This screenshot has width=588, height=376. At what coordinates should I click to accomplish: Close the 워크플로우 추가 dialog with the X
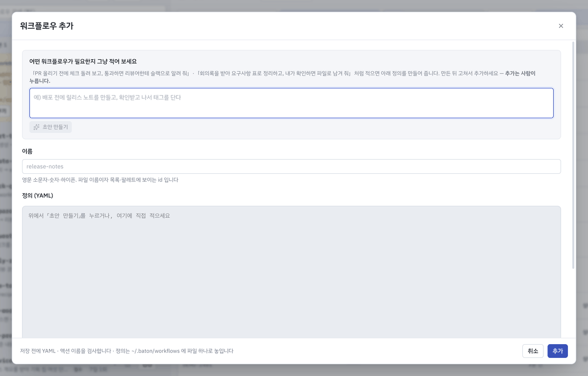[x=561, y=26]
